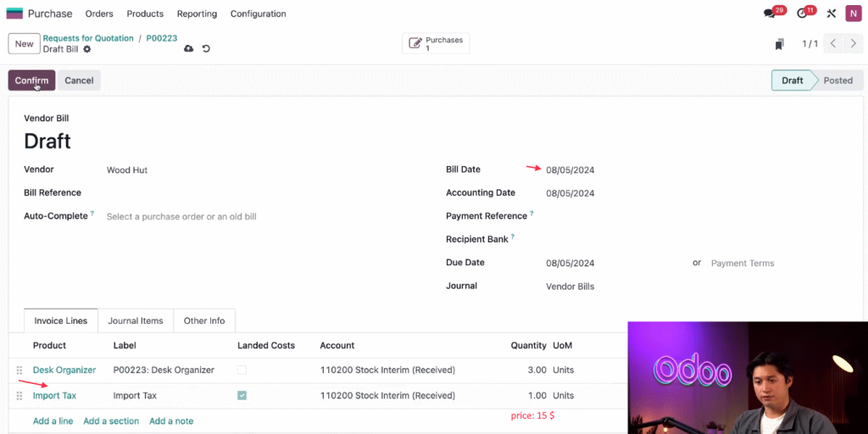This screenshot has width=868, height=434.
Task: Go to next record arrow
Action: click(853, 44)
